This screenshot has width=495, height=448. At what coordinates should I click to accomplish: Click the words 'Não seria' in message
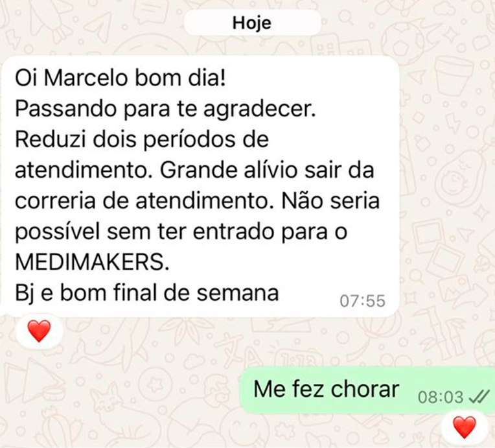point(330,201)
